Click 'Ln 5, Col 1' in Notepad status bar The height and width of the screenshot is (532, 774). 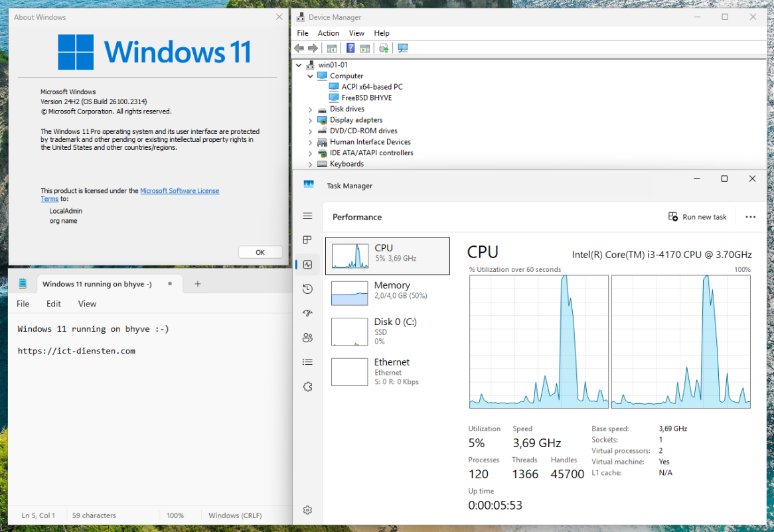point(38,515)
